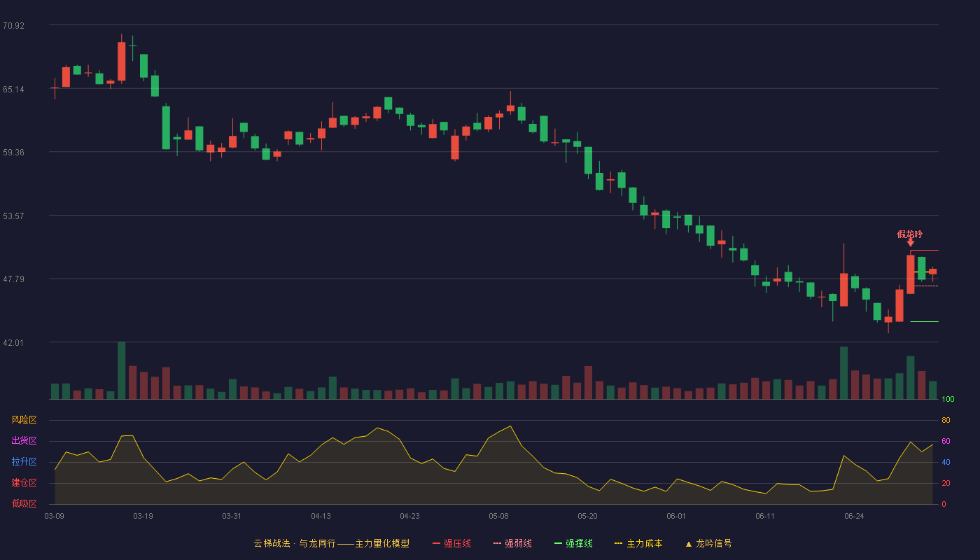Viewport: 980px width, 560px height.
Task: Click the 80 indicator scale label
Action: point(946,421)
